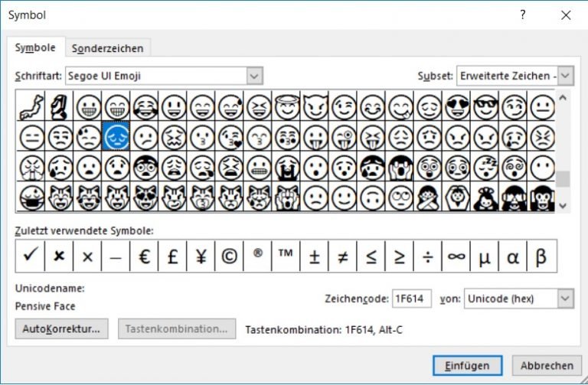Select the heart-eyes face emoji
This screenshot has height=385, width=588.
(x=457, y=106)
